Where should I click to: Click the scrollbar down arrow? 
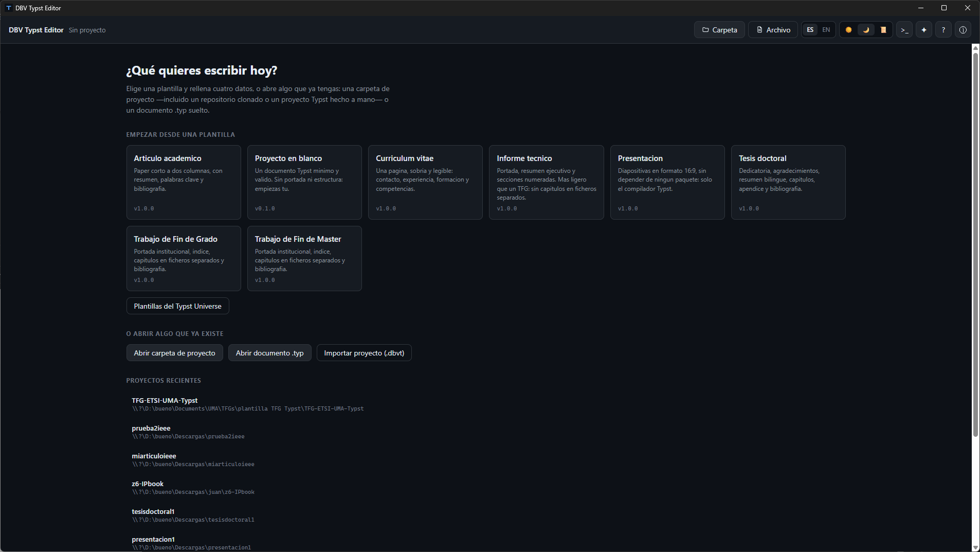[x=975, y=548]
